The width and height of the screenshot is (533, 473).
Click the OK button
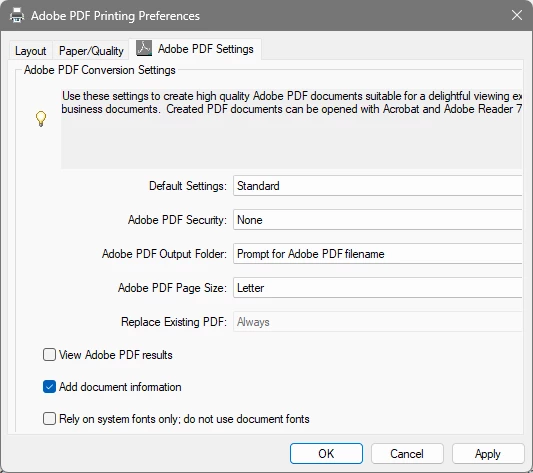326,453
